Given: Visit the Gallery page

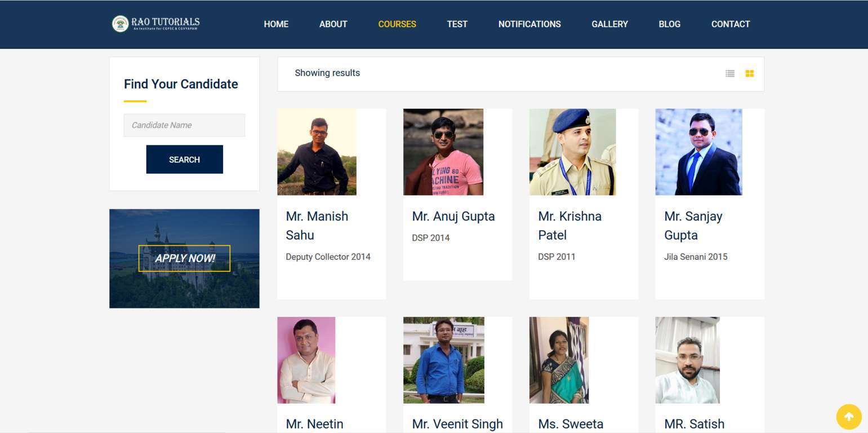Looking at the screenshot, I should pos(609,24).
